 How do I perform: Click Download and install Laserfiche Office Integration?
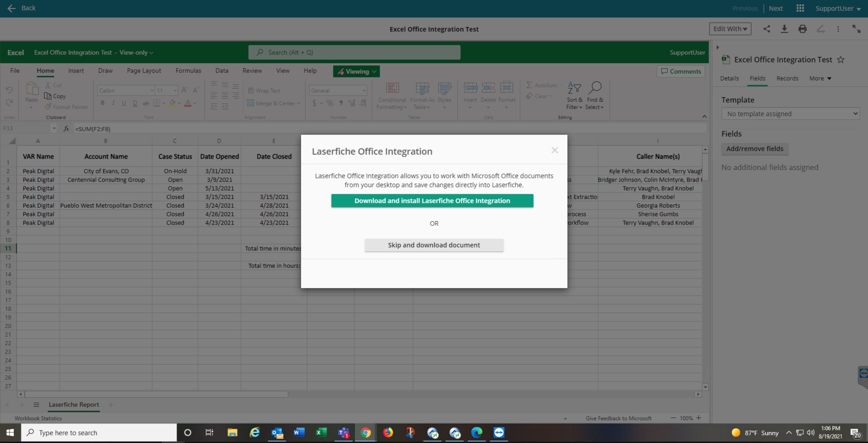click(432, 201)
